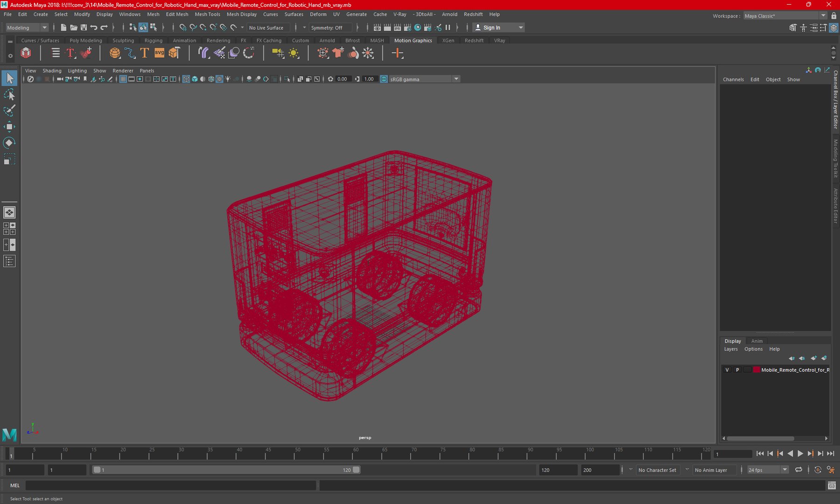Select the Rotate tool

click(9, 142)
